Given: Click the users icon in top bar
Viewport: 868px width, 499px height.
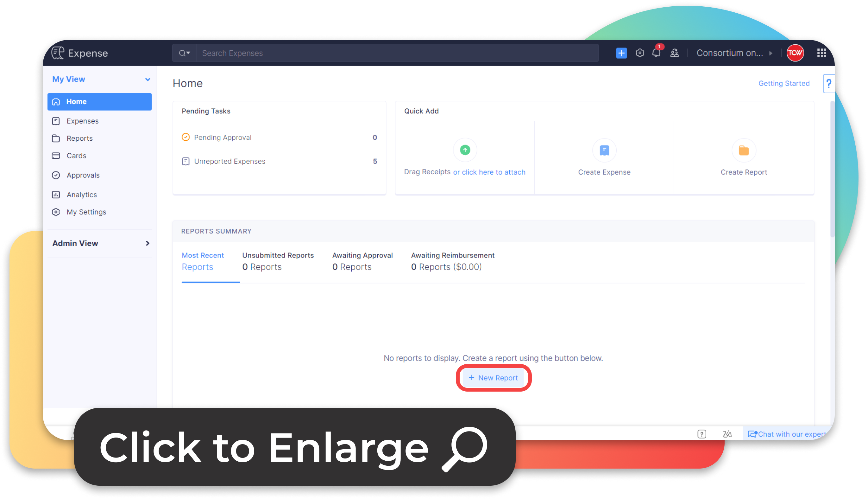Looking at the screenshot, I should click(x=674, y=53).
